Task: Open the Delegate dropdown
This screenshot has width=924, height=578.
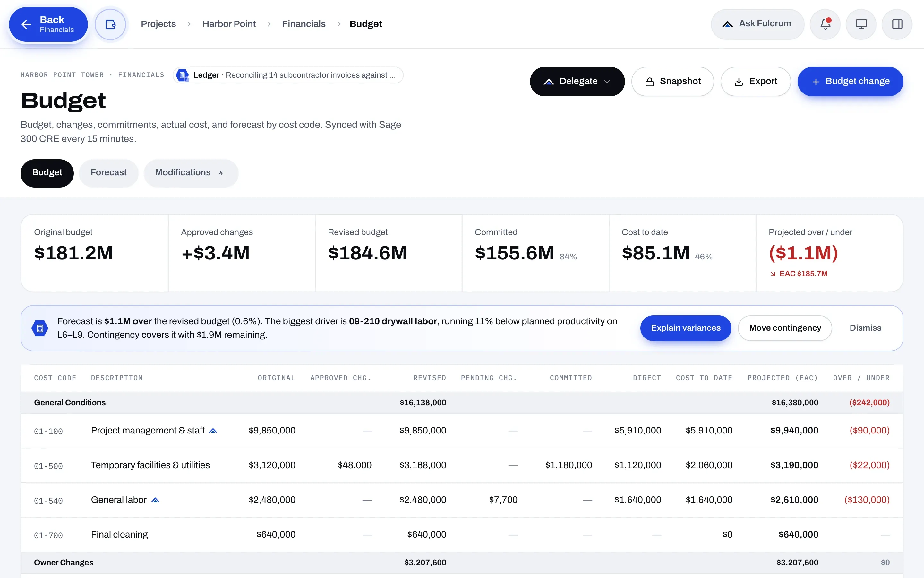Action: [577, 82]
